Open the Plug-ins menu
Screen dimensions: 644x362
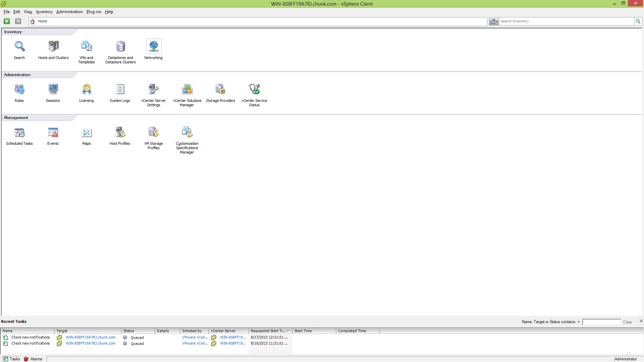[94, 12]
